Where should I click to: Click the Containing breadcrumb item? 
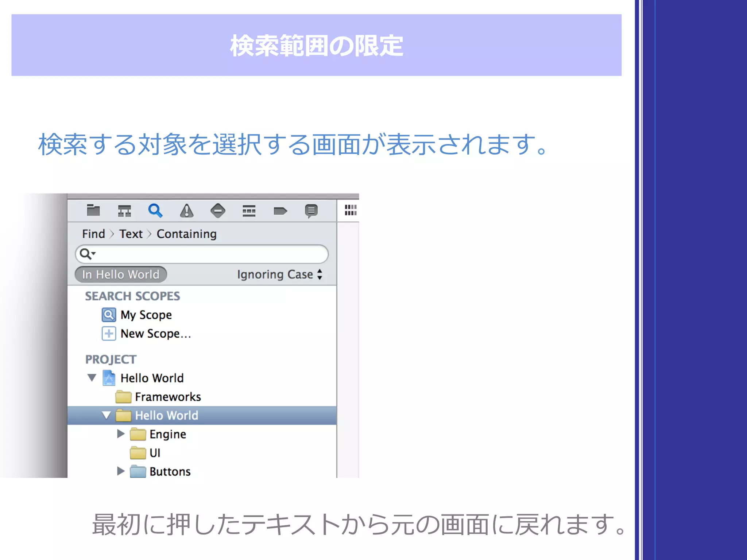pos(187,234)
